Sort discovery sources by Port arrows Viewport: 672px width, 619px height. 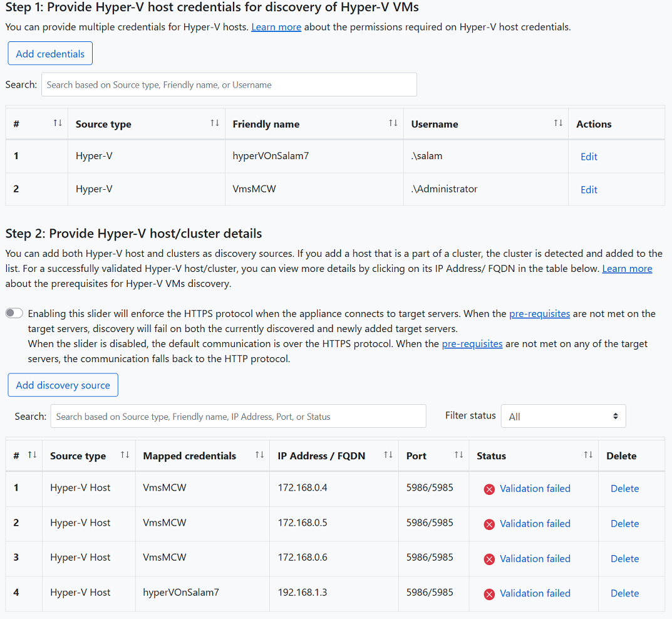click(459, 455)
